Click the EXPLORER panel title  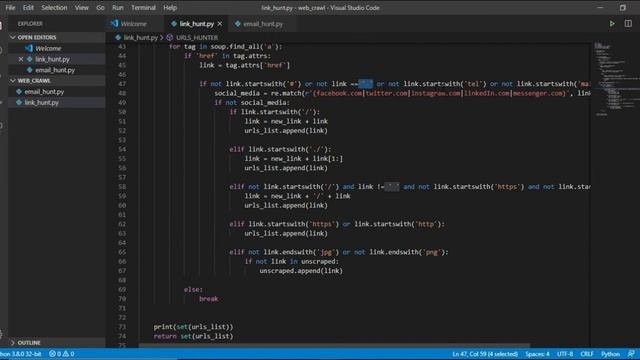coord(30,24)
